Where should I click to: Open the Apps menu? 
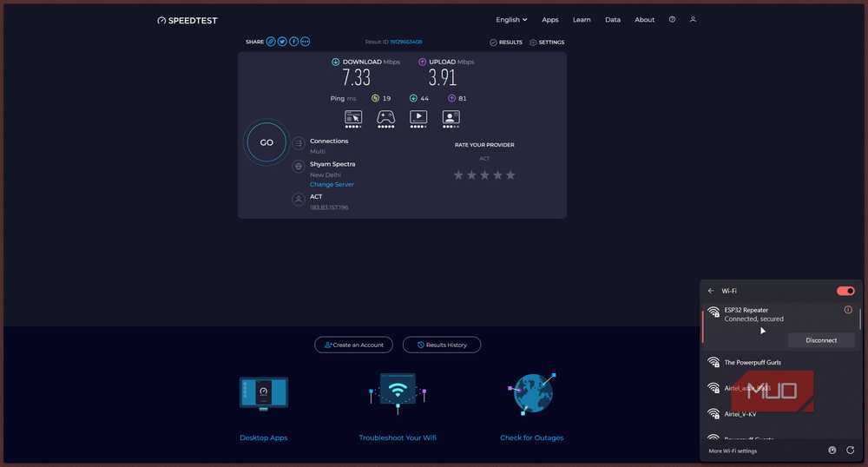click(550, 19)
